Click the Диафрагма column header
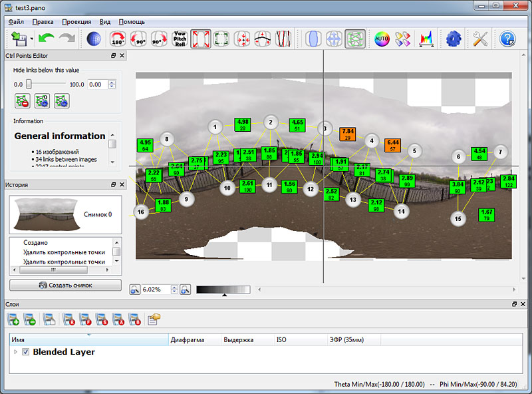The image size is (532, 394). [195, 339]
